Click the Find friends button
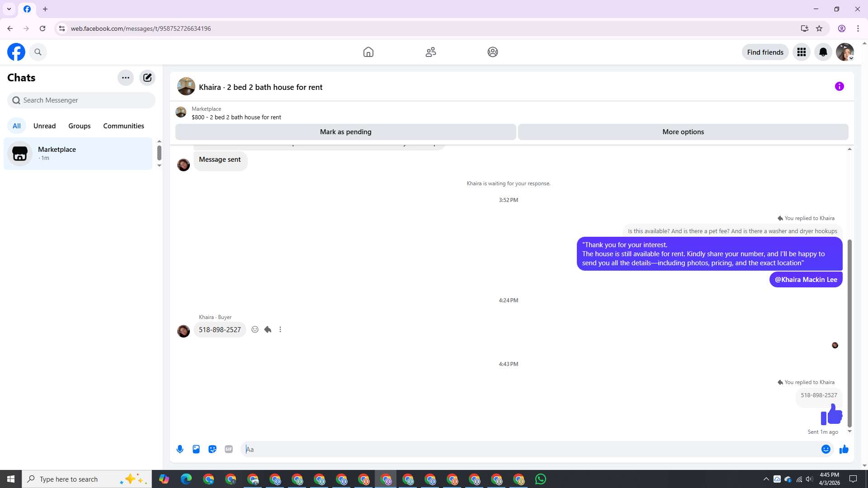868x488 pixels. coord(765,52)
